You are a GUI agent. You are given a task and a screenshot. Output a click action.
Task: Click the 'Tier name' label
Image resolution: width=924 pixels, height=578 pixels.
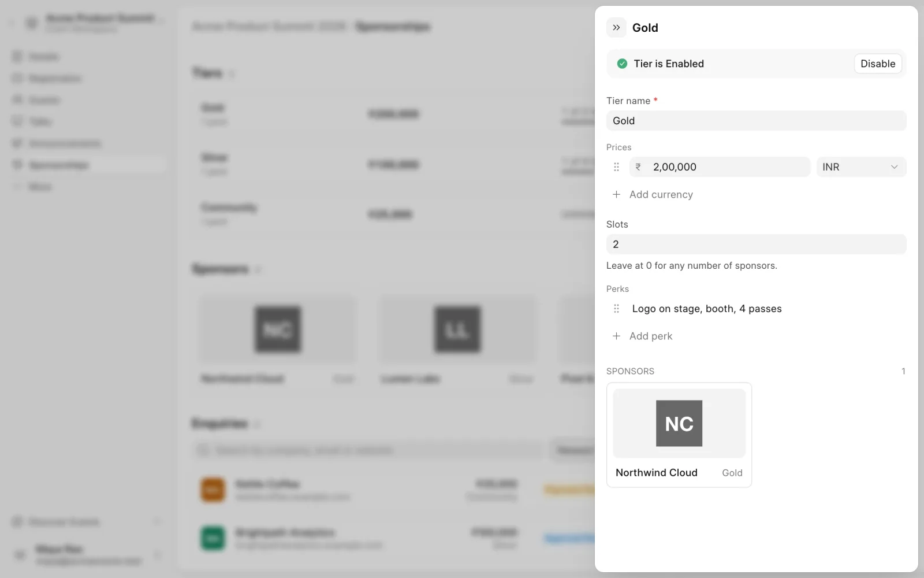(x=628, y=101)
